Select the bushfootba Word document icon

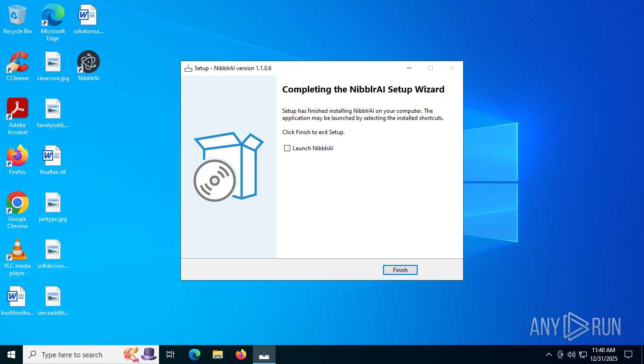(x=18, y=301)
